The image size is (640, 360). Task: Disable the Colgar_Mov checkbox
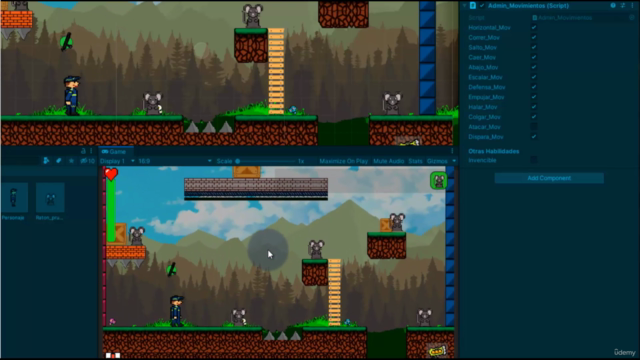(x=534, y=117)
